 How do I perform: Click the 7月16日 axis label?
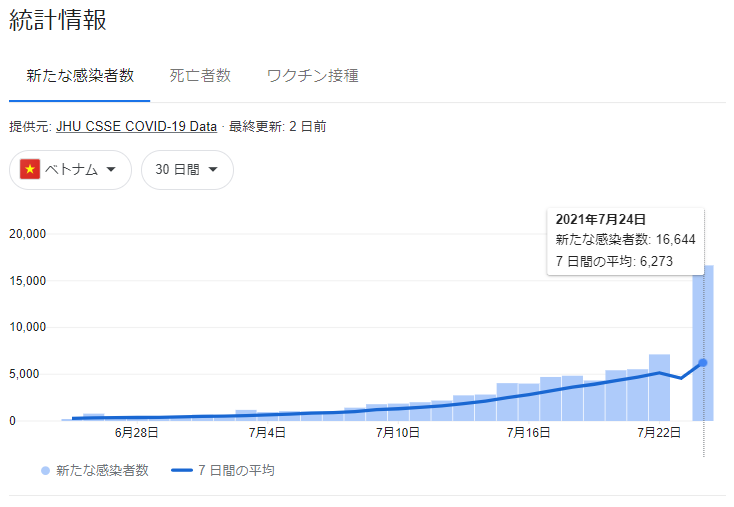click(528, 433)
